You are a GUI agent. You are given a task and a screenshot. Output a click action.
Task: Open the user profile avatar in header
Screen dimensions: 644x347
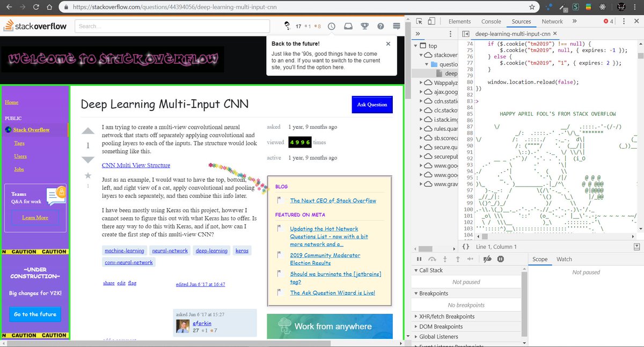(287, 26)
